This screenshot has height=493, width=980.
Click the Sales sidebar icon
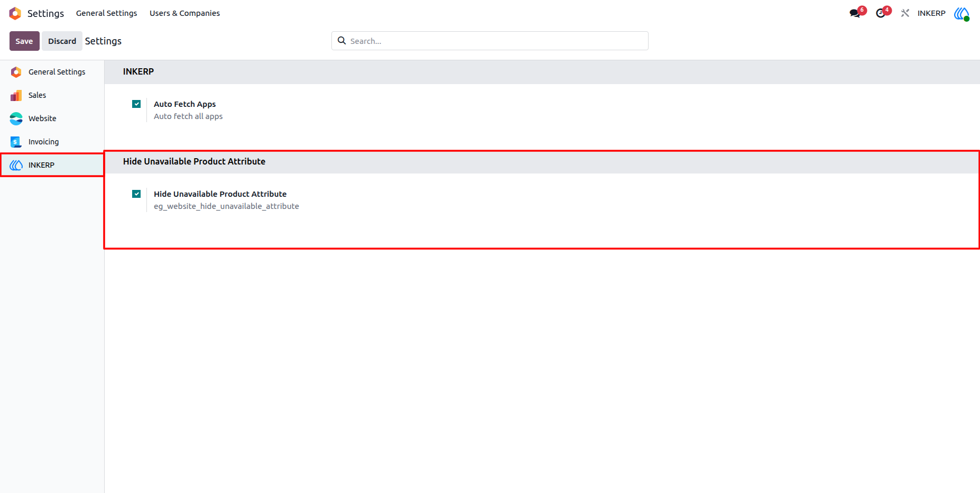(x=16, y=95)
